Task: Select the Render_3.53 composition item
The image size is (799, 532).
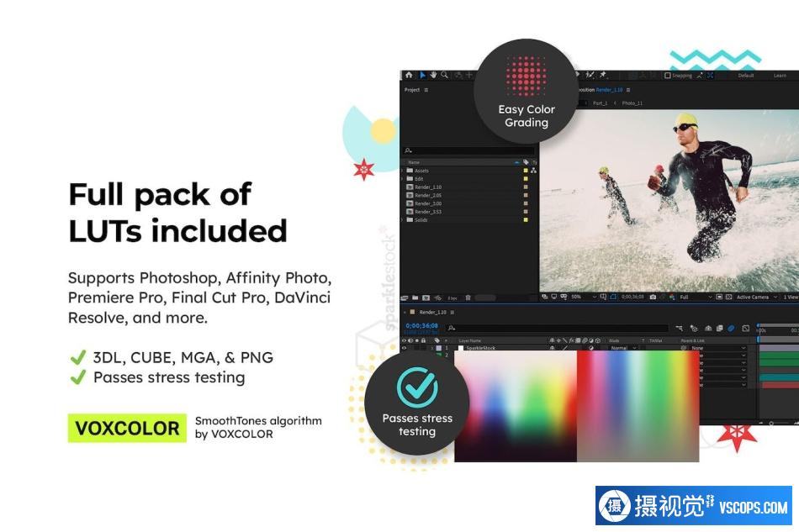Action: tap(423, 212)
